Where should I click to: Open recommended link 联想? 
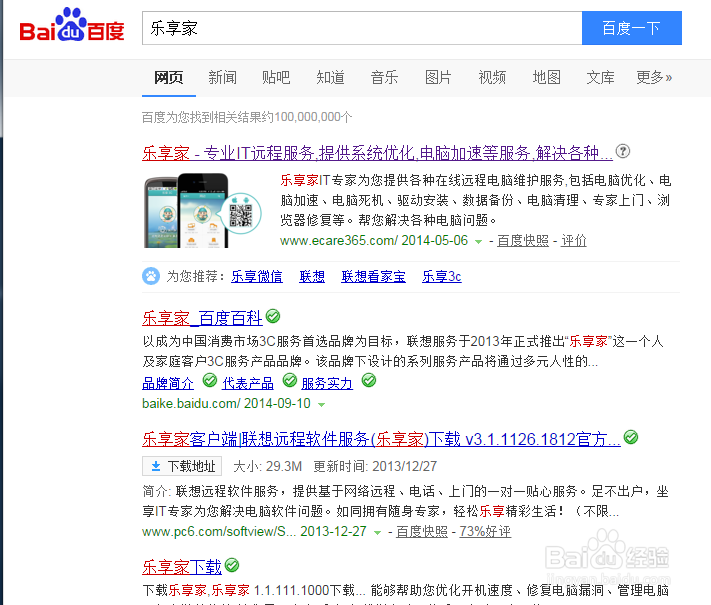coord(312,276)
